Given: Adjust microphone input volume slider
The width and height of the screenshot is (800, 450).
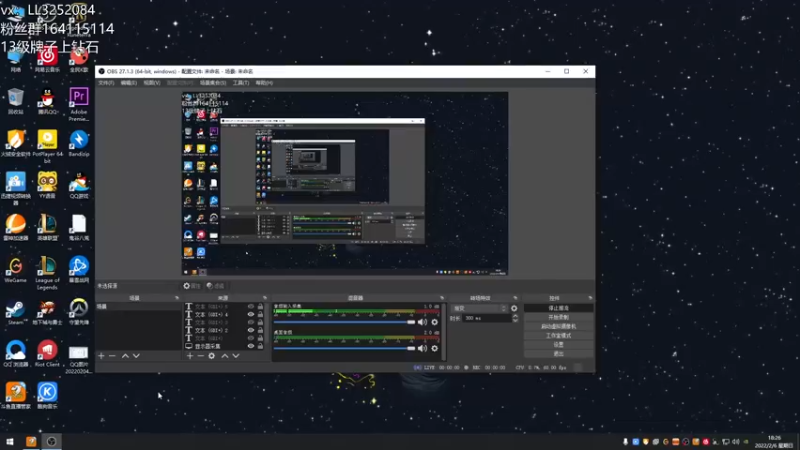Looking at the screenshot, I should tap(344, 322).
